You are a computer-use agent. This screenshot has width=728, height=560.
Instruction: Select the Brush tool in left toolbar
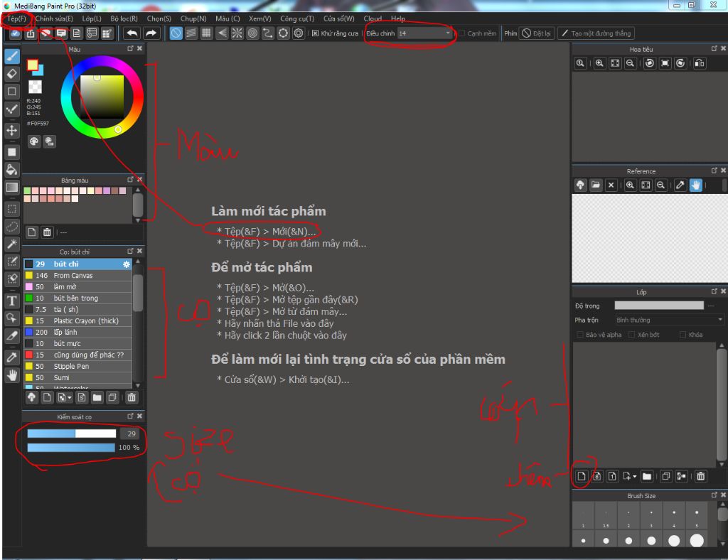(x=12, y=56)
